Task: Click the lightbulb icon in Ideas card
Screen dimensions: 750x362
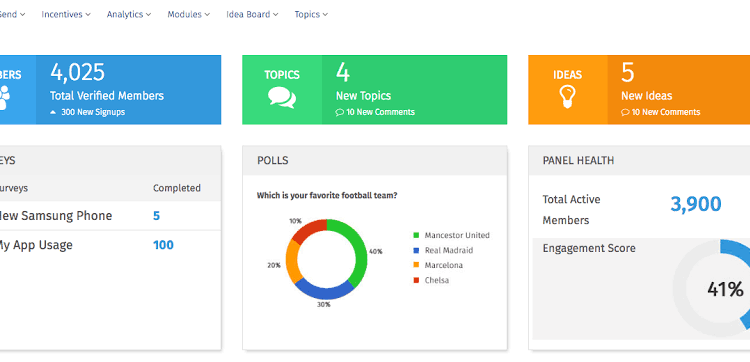Action: (x=567, y=97)
